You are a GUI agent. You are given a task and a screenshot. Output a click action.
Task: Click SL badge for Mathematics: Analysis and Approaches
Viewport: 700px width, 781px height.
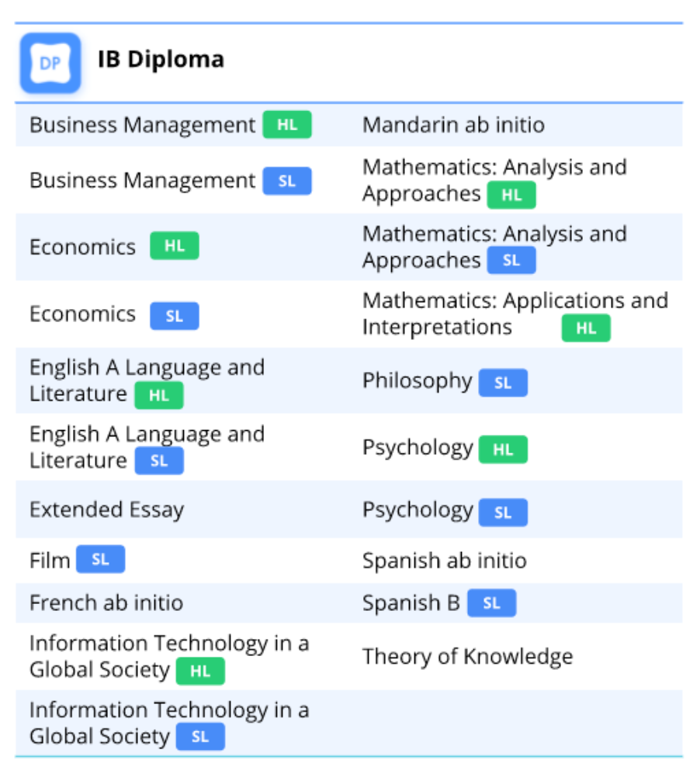511,261
